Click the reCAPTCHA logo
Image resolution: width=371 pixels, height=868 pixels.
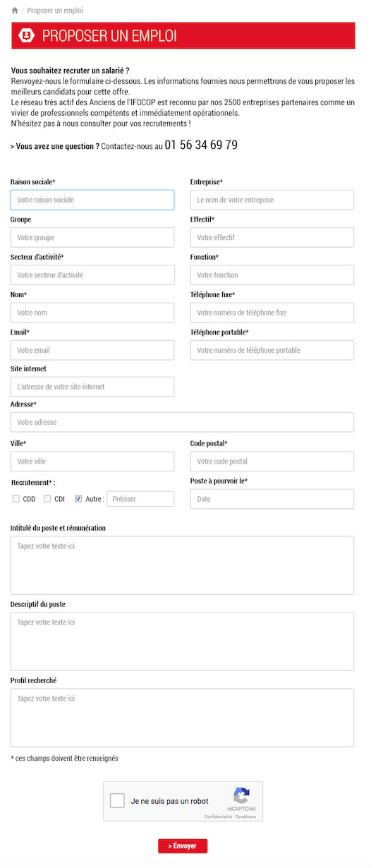[x=241, y=795]
